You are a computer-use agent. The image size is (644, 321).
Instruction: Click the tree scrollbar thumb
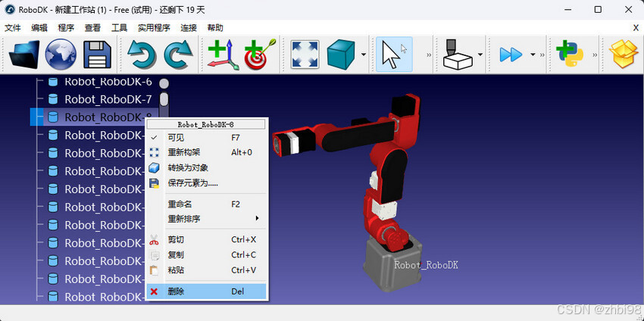click(x=164, y=99)
